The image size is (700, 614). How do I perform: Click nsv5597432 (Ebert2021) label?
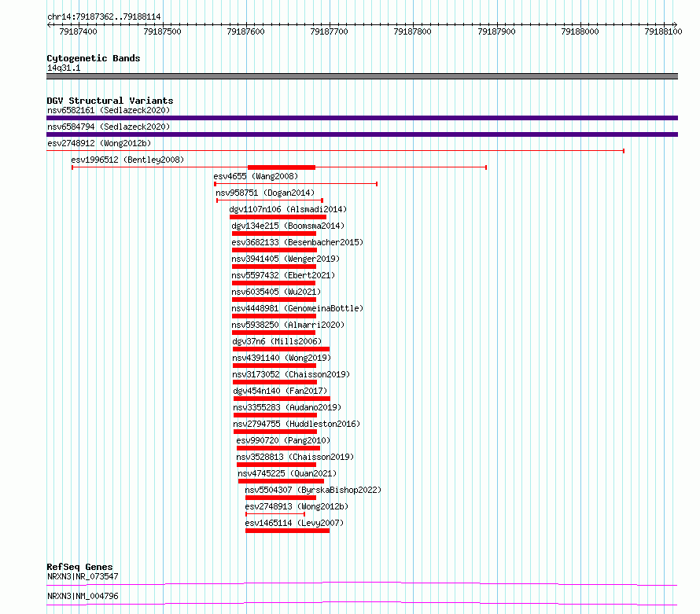[x=283, y=275]
